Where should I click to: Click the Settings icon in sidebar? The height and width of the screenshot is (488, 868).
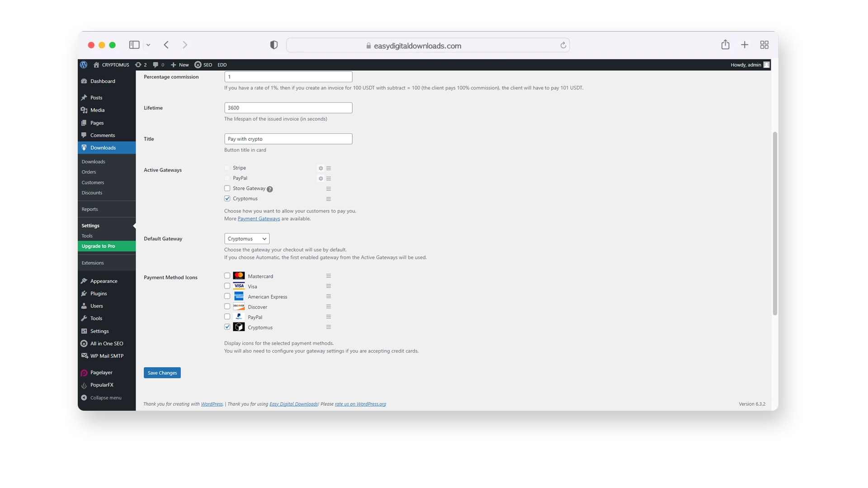[x=84, y=330]
